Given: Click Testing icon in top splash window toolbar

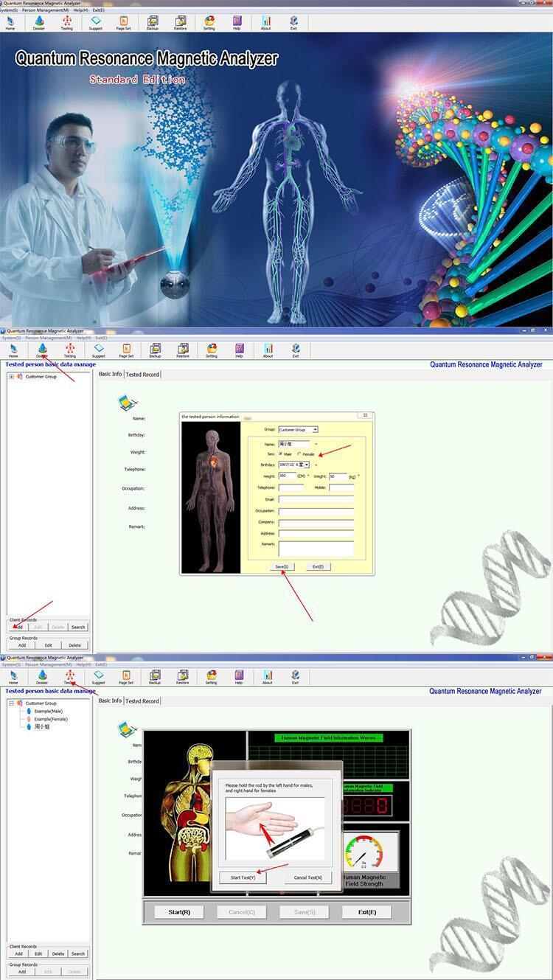Looking at the screenshot, I should (x=67, y=21).
